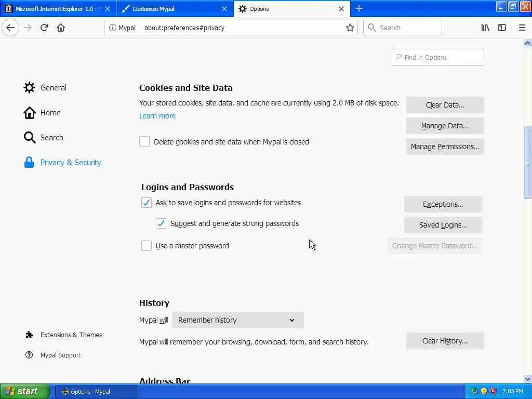Toggle delete cookies when Mypal is closed
This screenshot has height=399, width=532.
144,141
